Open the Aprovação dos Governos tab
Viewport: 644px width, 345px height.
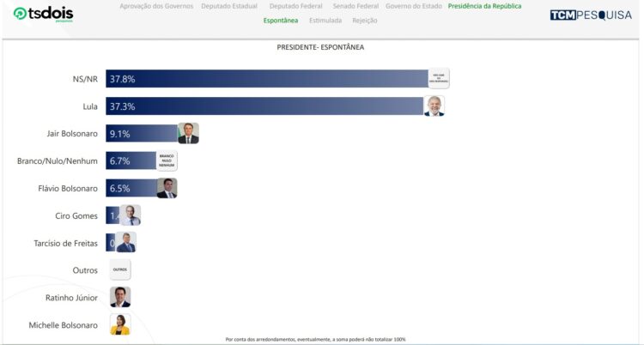pos(157,6)
